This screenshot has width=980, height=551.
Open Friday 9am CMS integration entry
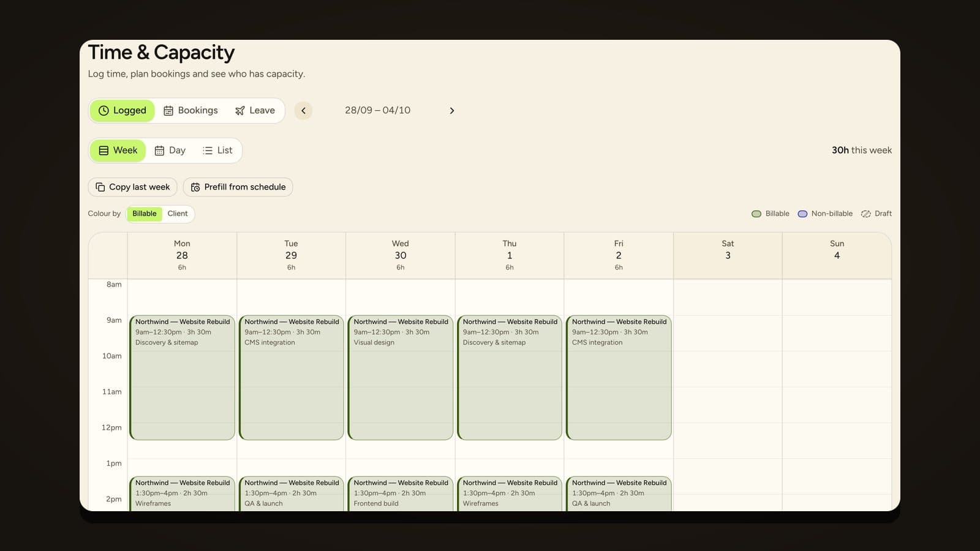tap(619, 378)
